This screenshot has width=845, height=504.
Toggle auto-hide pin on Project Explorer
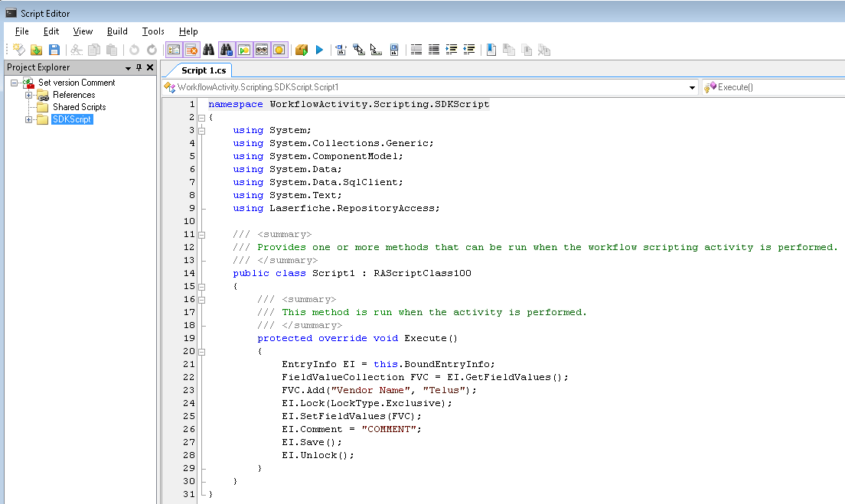139,67
